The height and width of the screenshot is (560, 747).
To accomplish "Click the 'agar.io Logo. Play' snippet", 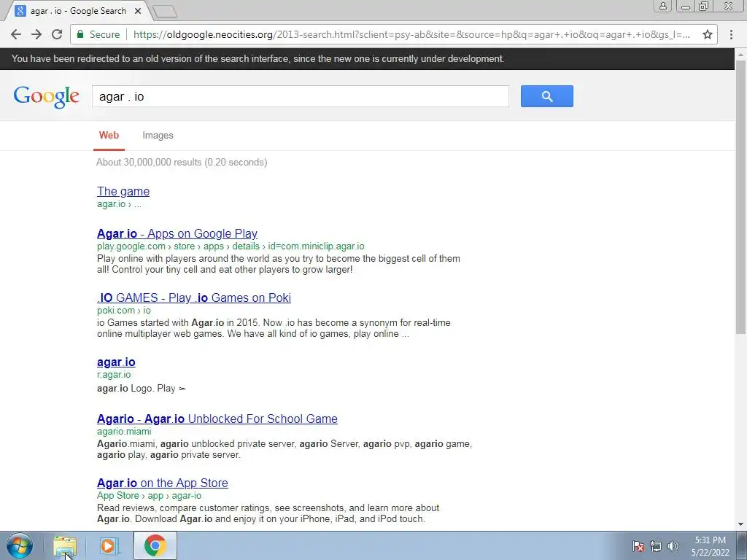I will [142, 389].
